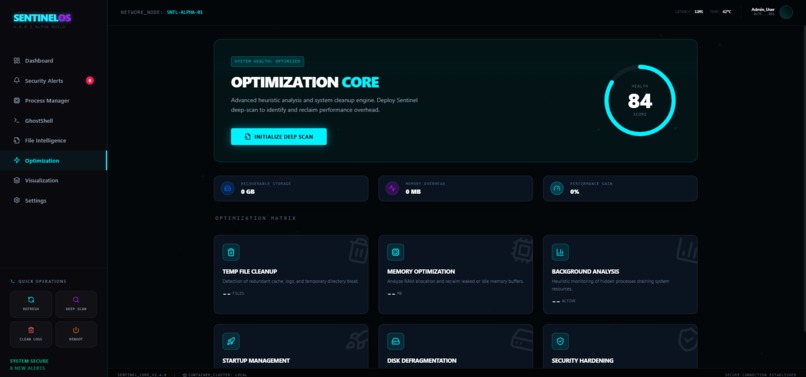Click the red Security Alerts count badge
This screenshot has height=377, width=806.
point(90,80)
